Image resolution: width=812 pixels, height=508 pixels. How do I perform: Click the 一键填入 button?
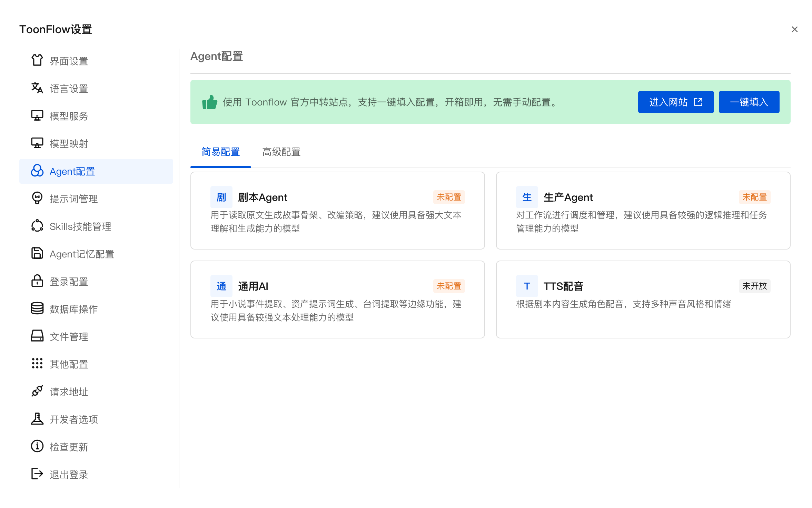pyautogui.click(x=749, y=102)
